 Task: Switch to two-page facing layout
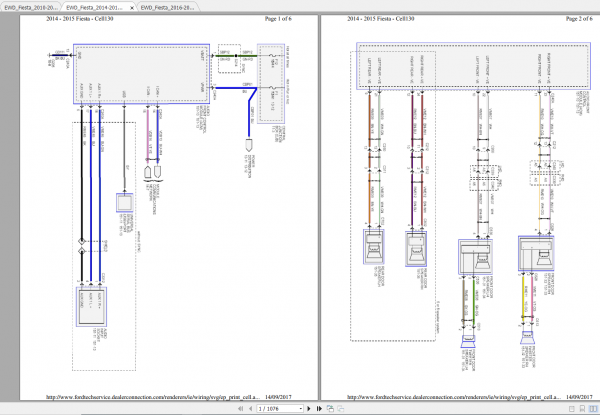click(x=593, y=409)
